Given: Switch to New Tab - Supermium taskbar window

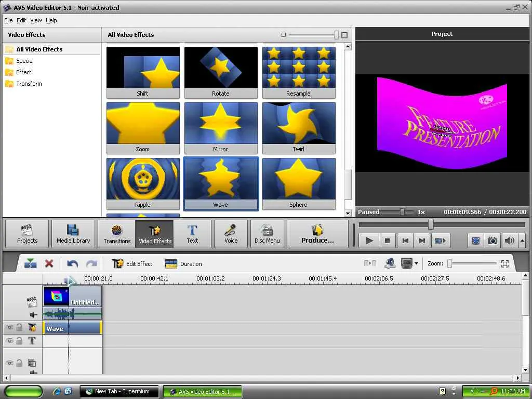Looking at the screenshot, I should (119, 392).
